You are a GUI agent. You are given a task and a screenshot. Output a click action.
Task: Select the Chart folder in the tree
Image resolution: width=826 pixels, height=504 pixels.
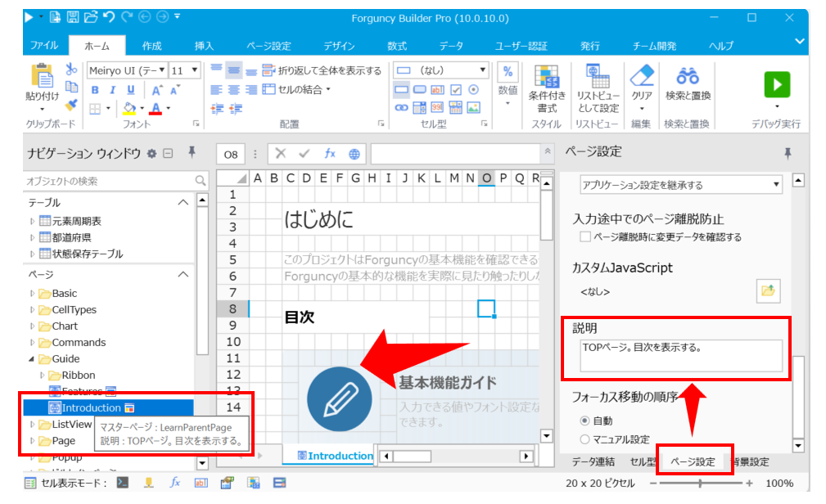coord(65,326)
